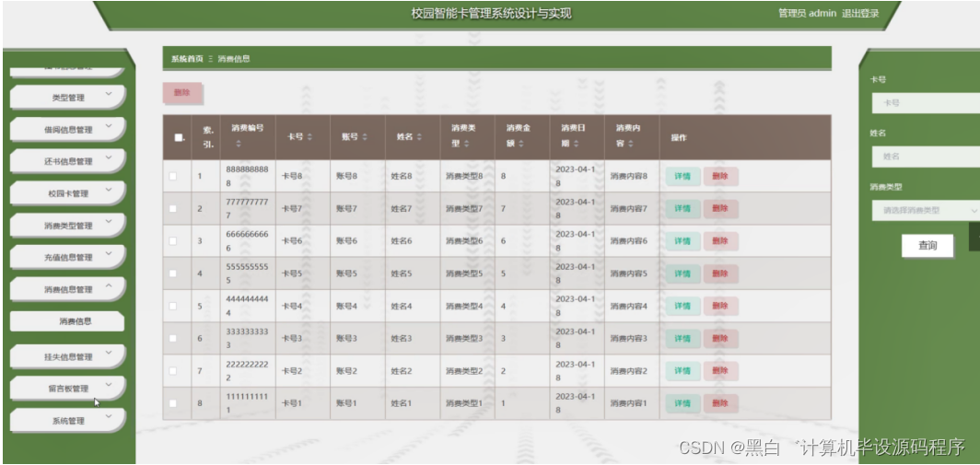Image resolution: width=980 pixels, height=465 pixels.
Task: Check the row with 卡号4
Action: pos(173,307)
